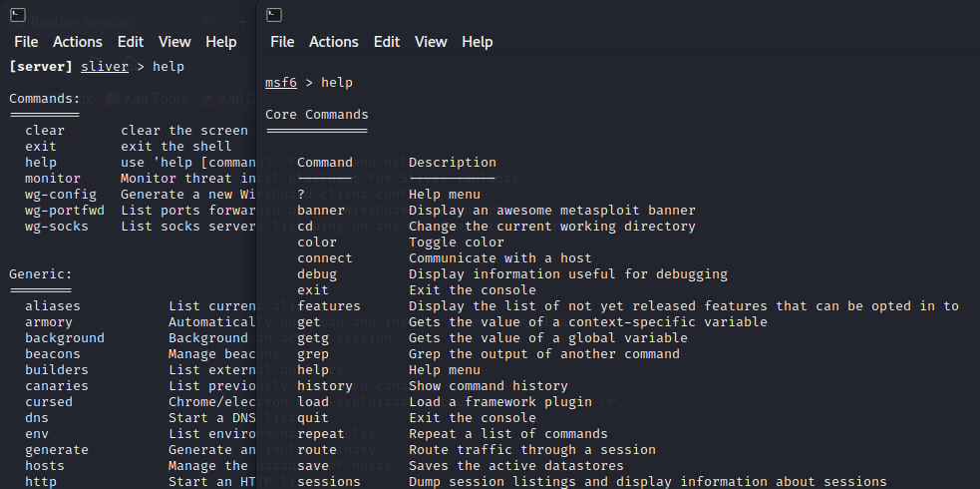Viewport: 980px width, 489px height.
Task: Click 'Display an awesome metasploit banner' description
Action: click(x=552, y=211)
